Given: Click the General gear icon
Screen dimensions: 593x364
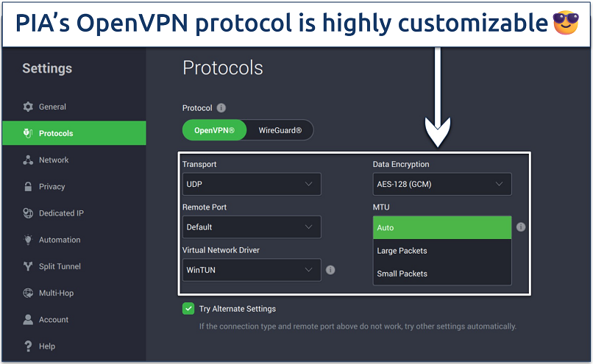Looking at the screenshot, I should tap(28, 107).
